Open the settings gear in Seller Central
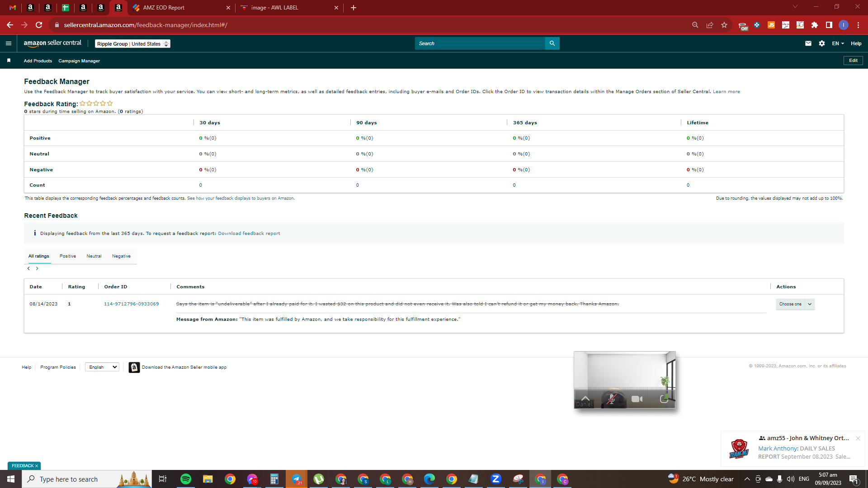The width and height of the screenshot is (868, 488). coord(822,43)
